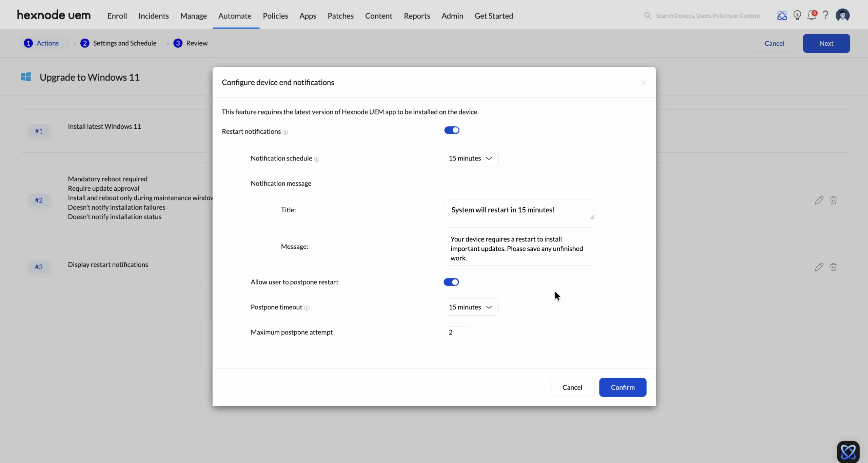Viewport: 868px width, 463px height.
Task: Go to the Reports tab
Action: (417, 16)
